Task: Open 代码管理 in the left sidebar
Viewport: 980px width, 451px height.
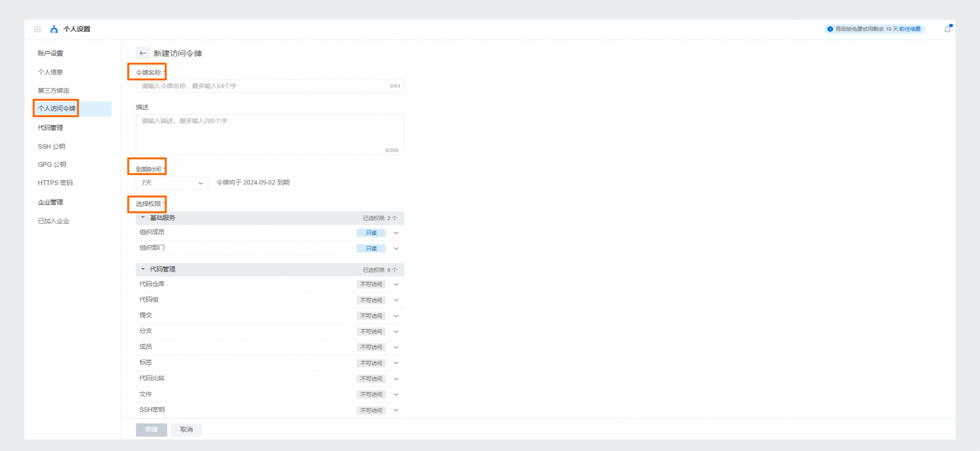Action: (50, 128)
